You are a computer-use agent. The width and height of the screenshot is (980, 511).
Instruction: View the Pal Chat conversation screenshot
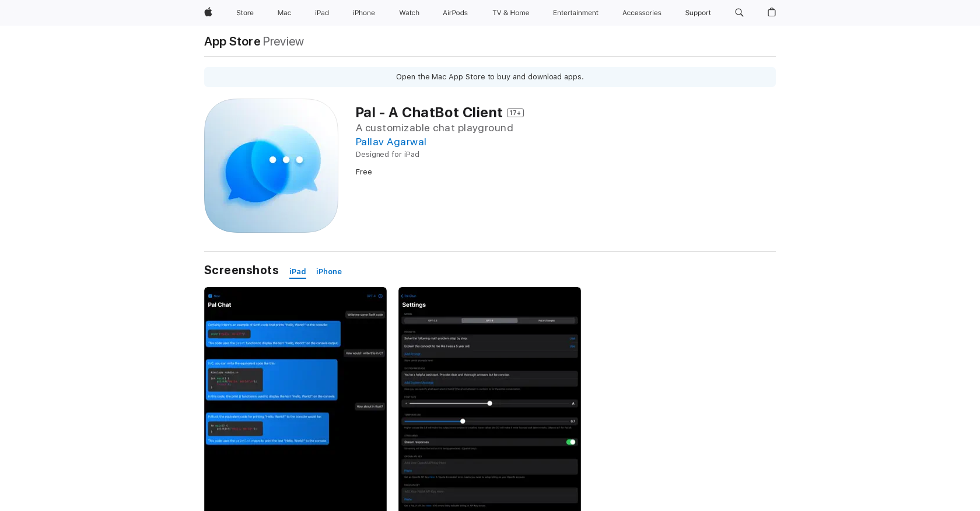pyautogui.click(x=295, y=399)
